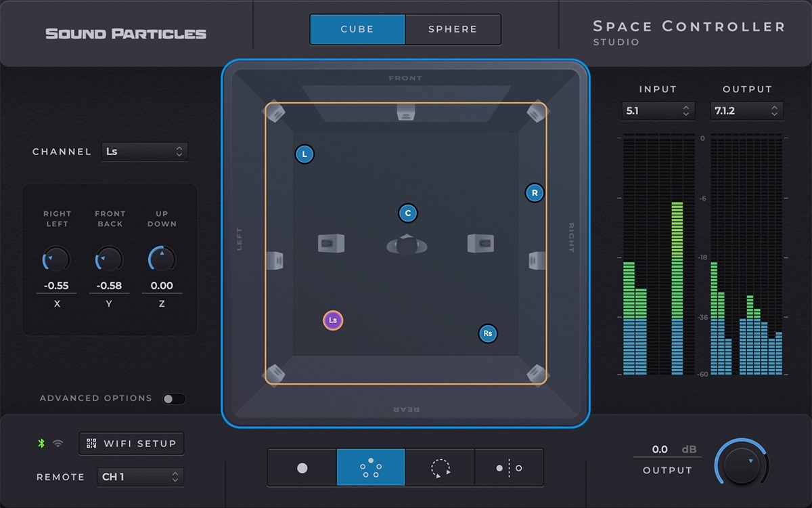812x508 pixels.
Task: Switch to the Sphere tab
Action: pyautogui.click(x=453, y=29)
